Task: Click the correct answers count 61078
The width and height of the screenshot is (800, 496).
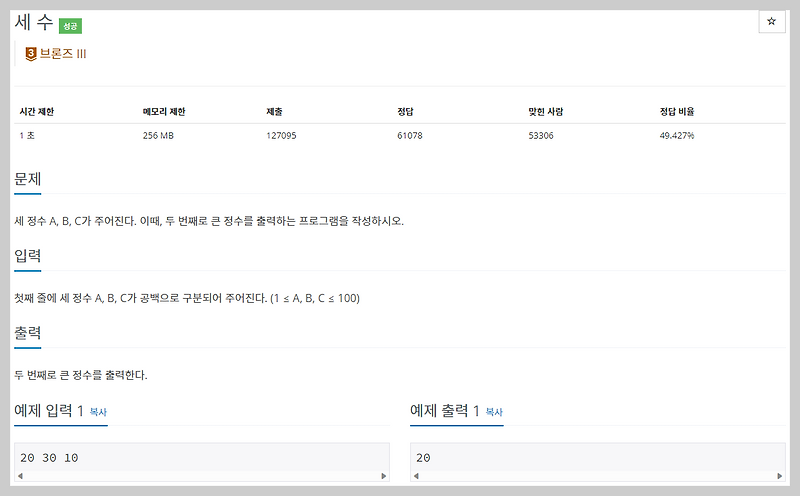Action: click(410, 135)
